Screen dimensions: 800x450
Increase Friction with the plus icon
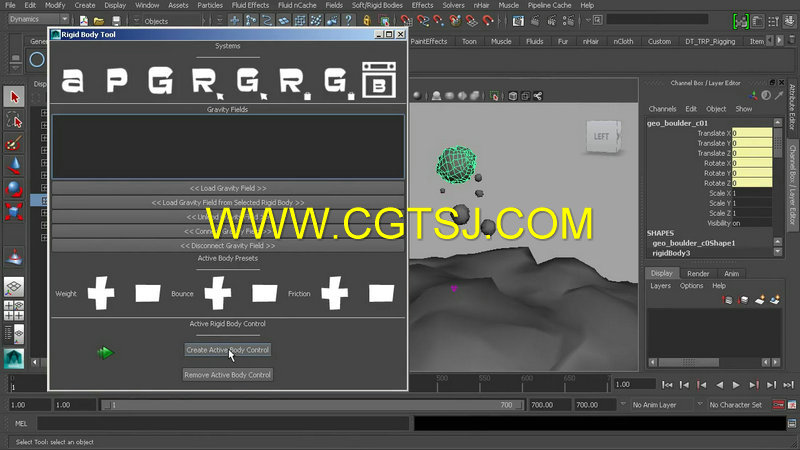click(335, 293)
